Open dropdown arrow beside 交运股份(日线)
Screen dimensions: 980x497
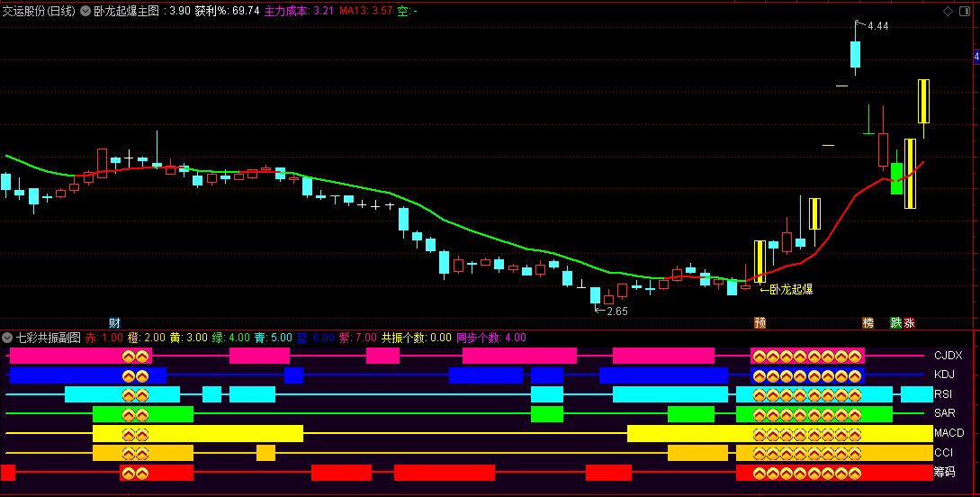[85, 11]
